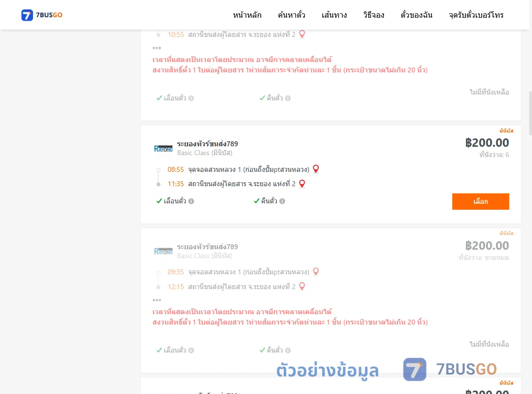Viewport: 532px width, 394px height.
Task: Open map pin for 11:35 Rayong station arrival
Action: pos(302,184)
